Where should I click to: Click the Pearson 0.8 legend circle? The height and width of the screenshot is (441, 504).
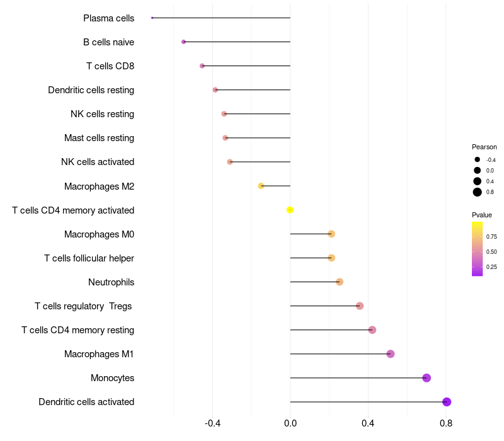(478, 192)
